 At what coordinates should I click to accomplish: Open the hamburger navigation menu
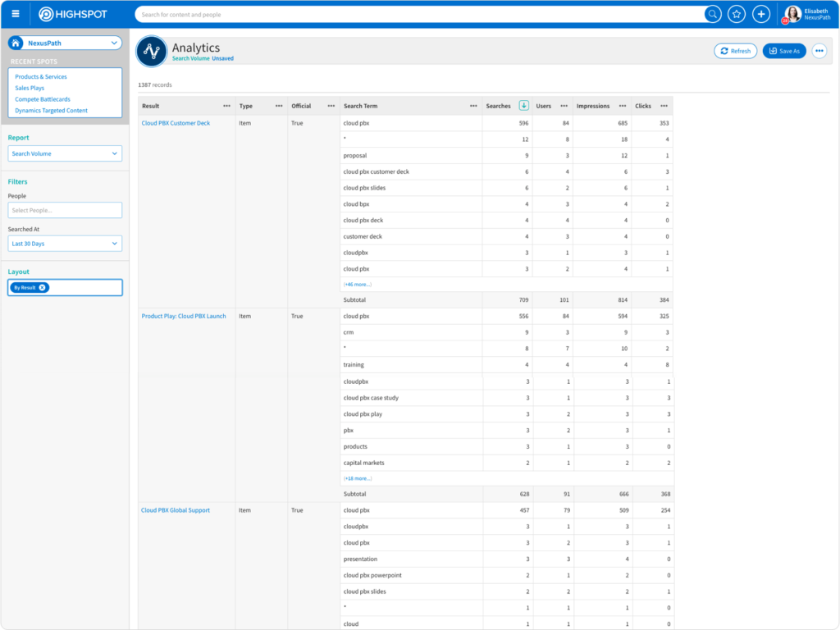(x=16, y=14)
